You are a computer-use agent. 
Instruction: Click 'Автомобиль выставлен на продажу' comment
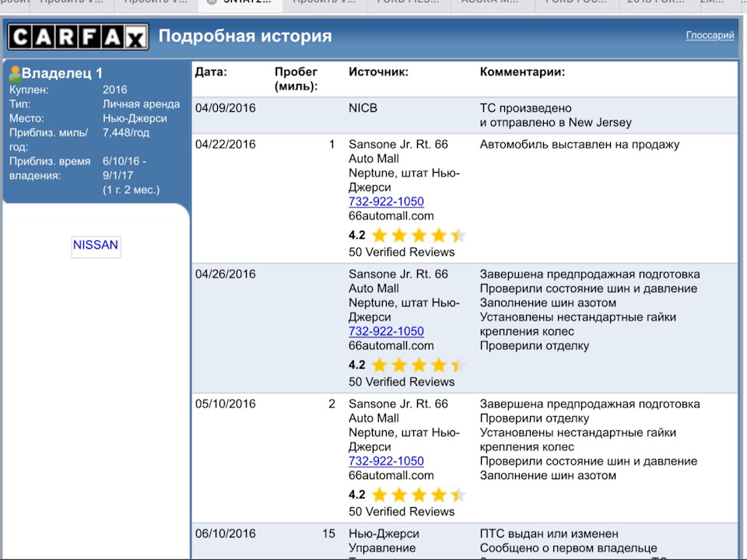tap(579, 145)
